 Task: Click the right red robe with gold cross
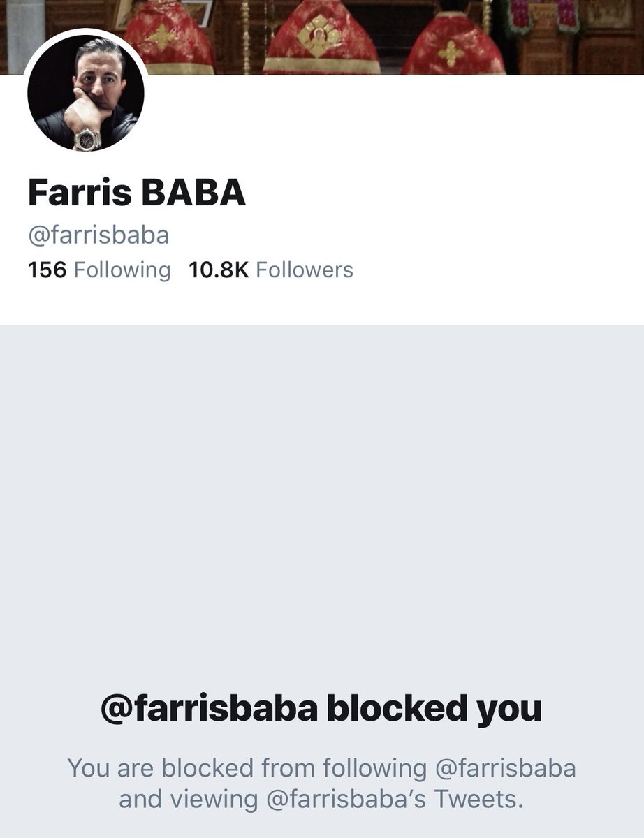[x=453, y=43]
